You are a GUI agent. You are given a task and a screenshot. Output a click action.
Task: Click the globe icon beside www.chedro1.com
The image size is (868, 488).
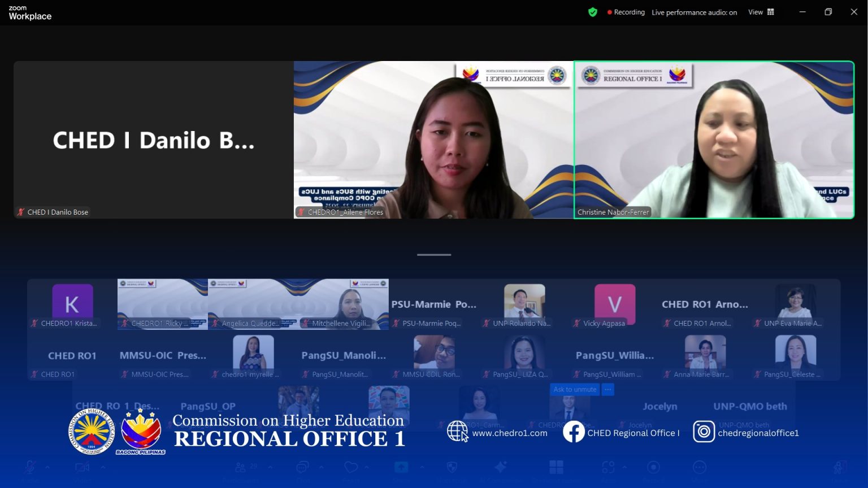[x=457, y=432]
